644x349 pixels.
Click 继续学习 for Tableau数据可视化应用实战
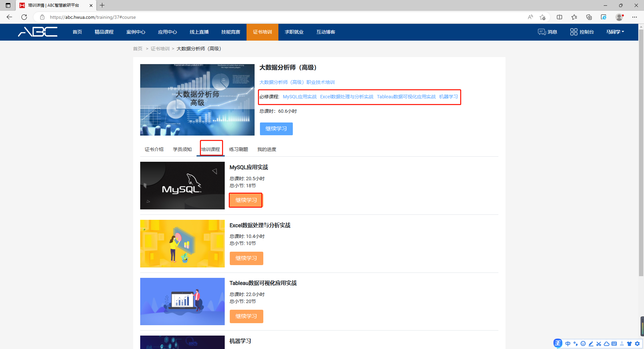click(x=246, y=316)
